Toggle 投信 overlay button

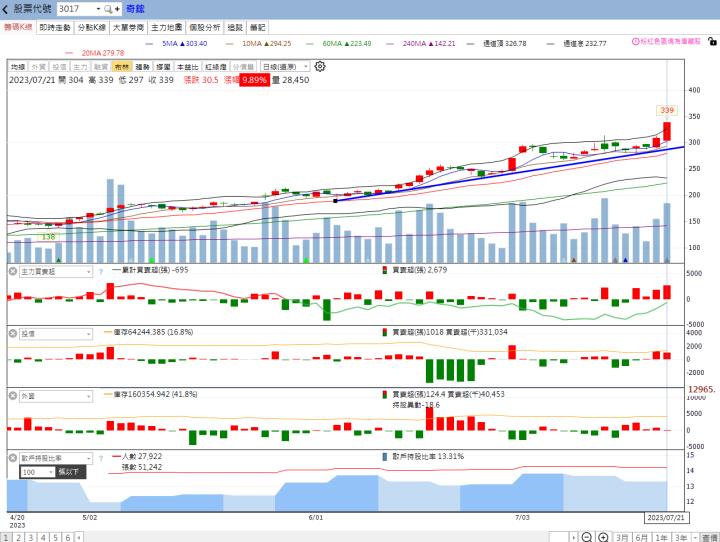pos(59,67)
